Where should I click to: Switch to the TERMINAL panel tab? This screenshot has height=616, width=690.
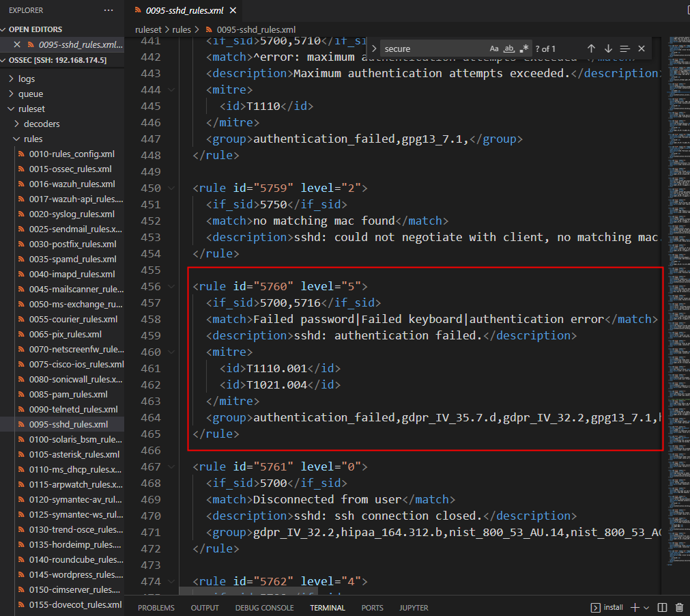click(328, 608)
